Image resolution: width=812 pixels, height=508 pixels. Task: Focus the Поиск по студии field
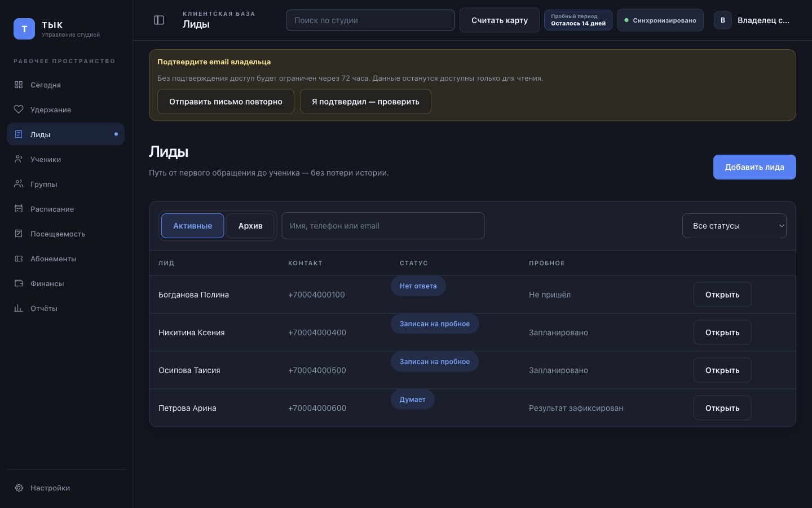[x=370, y=20]
